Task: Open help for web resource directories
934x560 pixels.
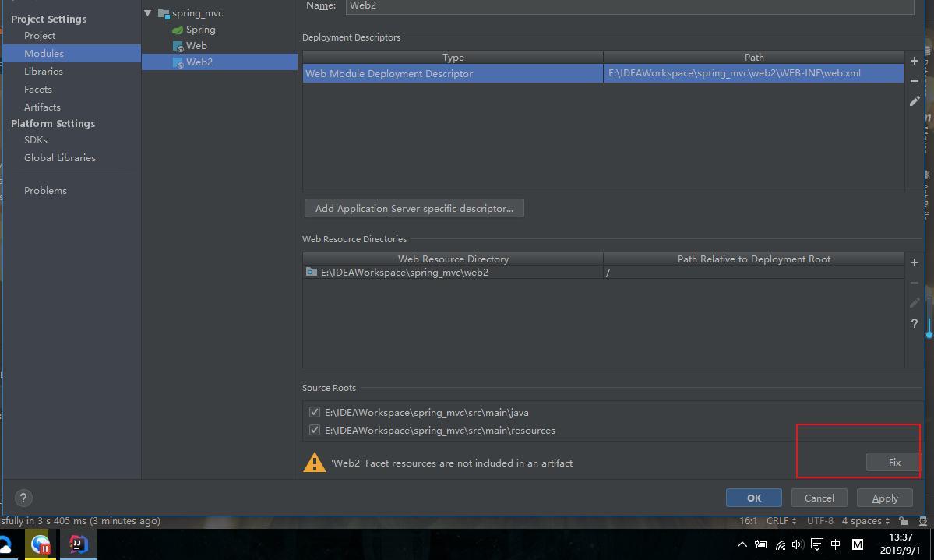Action: (915, 323)
